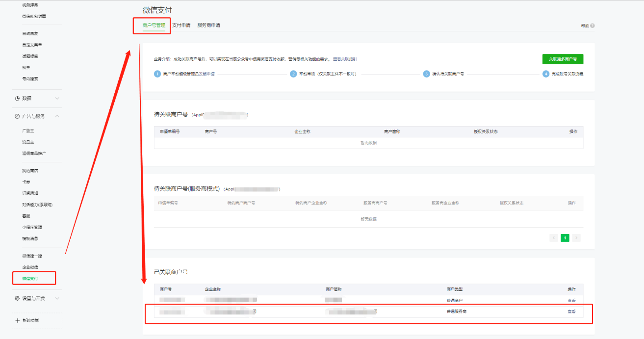
Task: Expand the 设置与开发 section chevron
Action: [x=57, y=298]
